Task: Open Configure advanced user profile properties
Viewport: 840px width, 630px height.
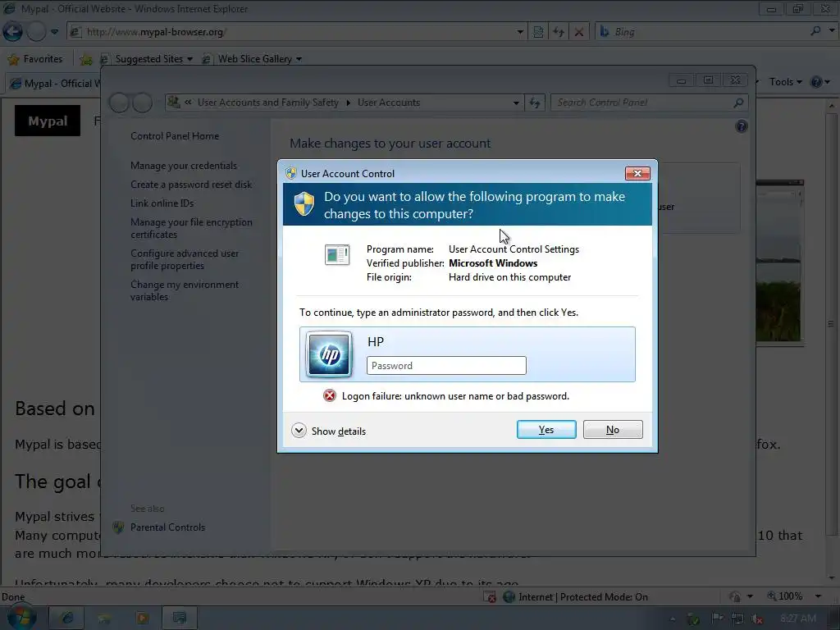Action: click(185, 259)
